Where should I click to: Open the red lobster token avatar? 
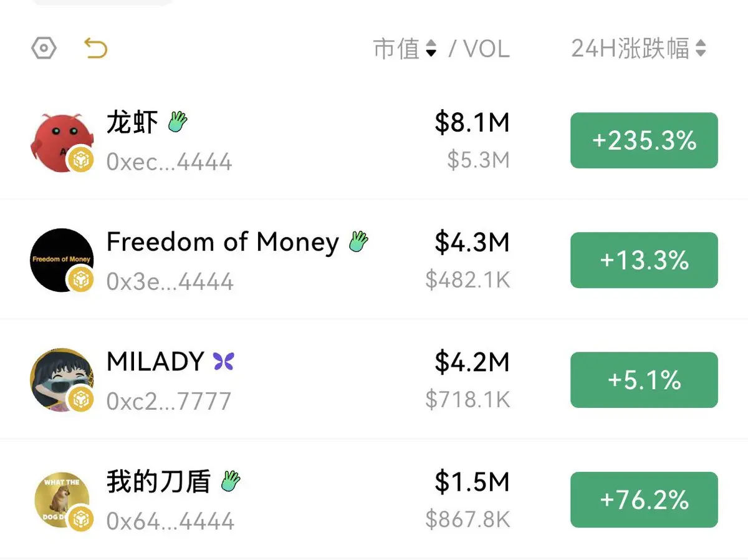pos(62,142)
